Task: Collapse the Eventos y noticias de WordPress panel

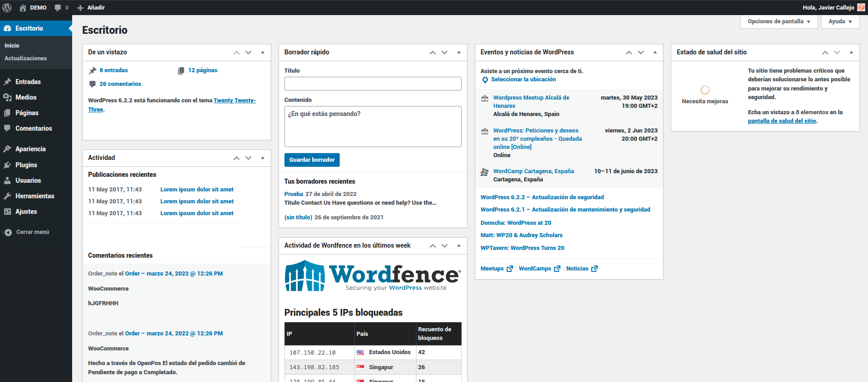Action: [655, 53]
